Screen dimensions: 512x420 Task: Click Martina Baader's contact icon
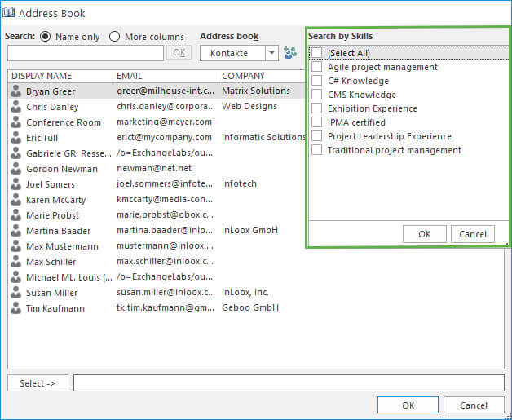[15, 231]
